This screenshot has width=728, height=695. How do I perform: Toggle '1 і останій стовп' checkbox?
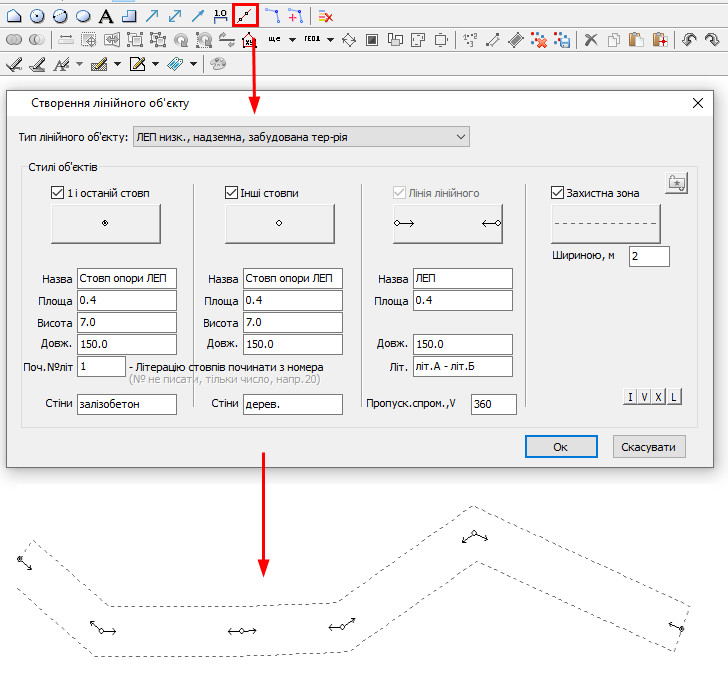57,192
